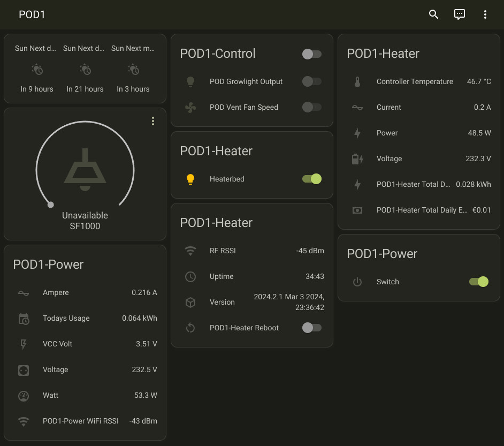Viewport: 504px width, 446px height.
Task: Click the POD1-Heater Voltage battery icon
Action: (357, 159)
